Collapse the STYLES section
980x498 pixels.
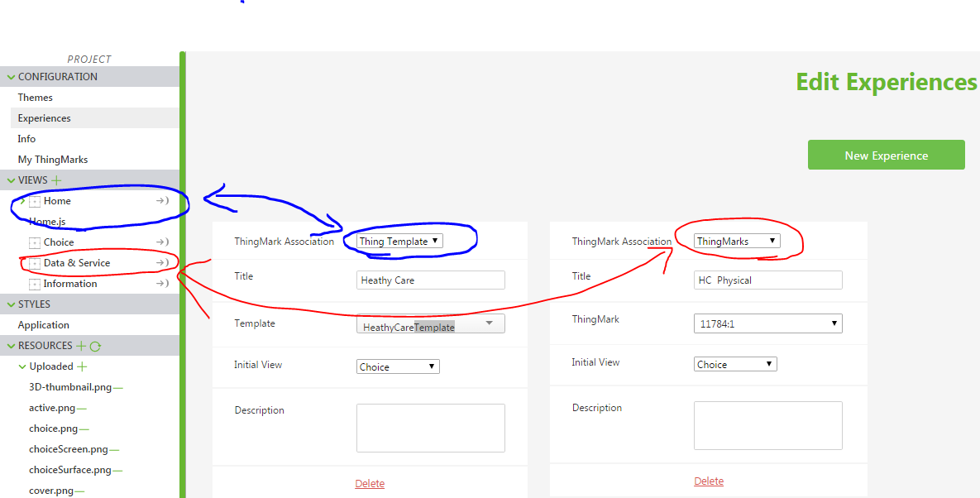click(11, 304)
